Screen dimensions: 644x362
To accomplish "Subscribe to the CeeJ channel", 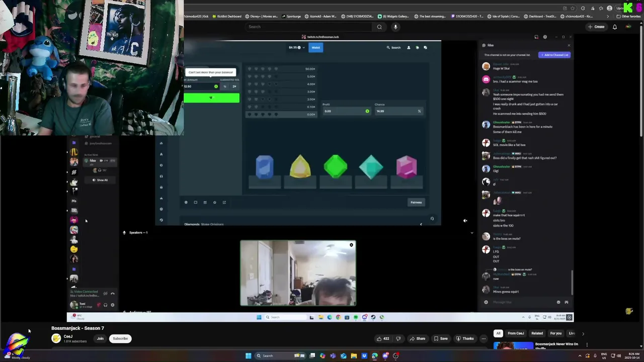I will coord(120,338).
